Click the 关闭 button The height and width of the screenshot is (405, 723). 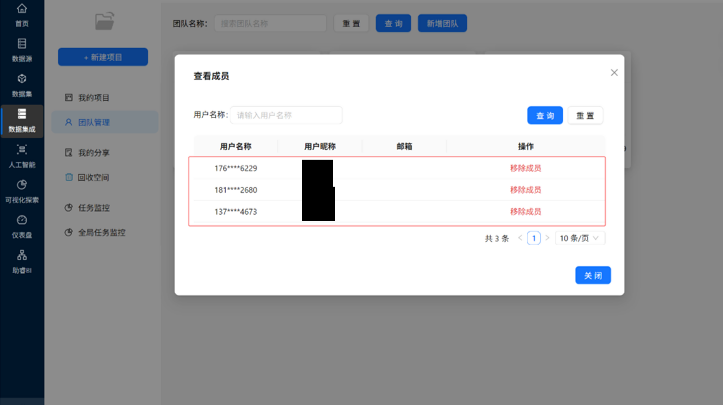pyautogui.click(x=593, y=275)
